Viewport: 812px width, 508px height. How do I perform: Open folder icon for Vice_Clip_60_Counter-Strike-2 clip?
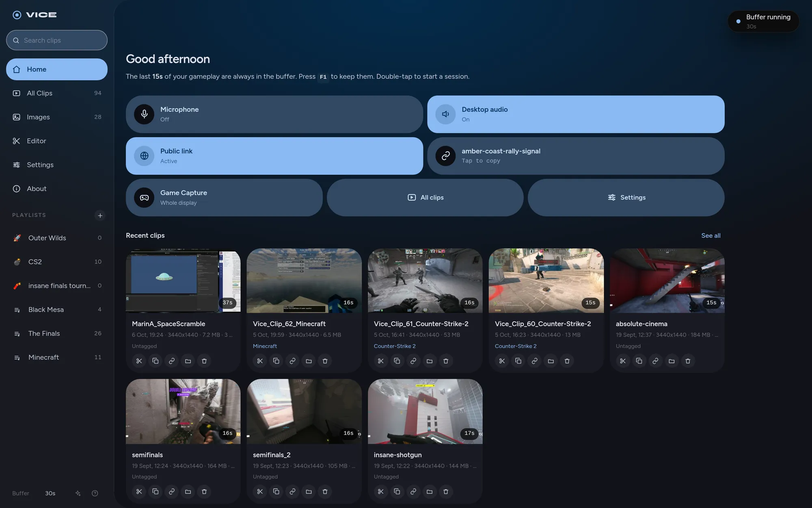[551, 361]
